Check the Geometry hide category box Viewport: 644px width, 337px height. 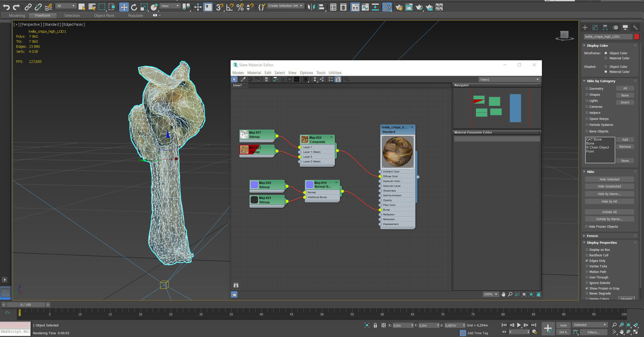[x=587, y=88]
